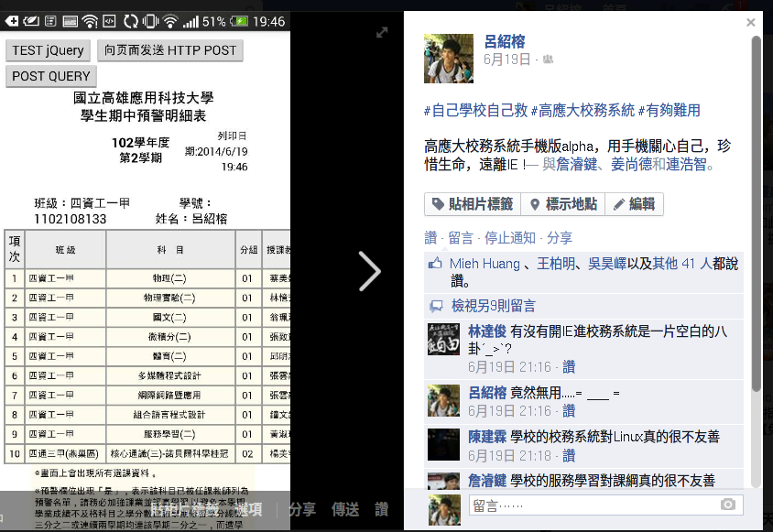Click 物理(二) subject cell in table
Screen dimensions: 773x532
point(170,278)
